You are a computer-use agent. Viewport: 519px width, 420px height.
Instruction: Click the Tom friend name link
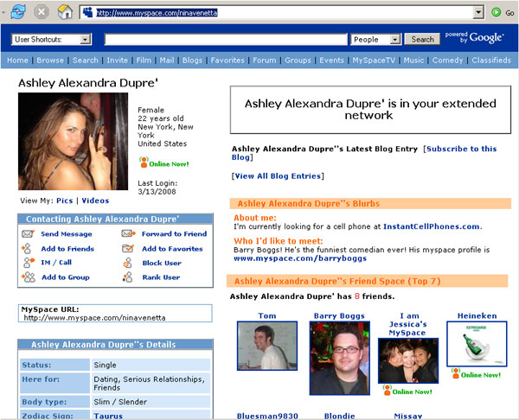[267, 315]
